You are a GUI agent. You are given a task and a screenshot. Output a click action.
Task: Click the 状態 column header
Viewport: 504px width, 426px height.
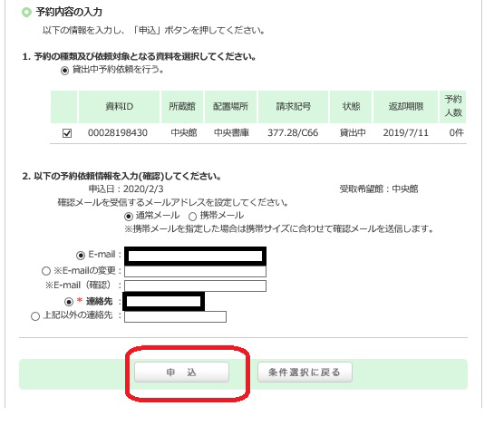351,107
